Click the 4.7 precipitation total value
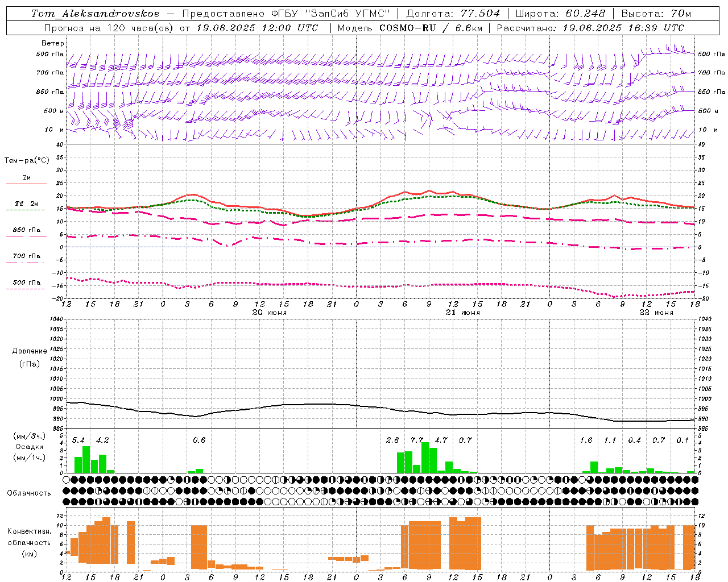The height and width of the screenshot is (582, 728). tap(441, 440)
